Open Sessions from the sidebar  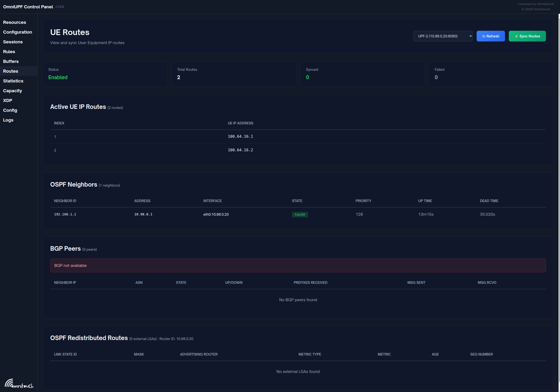(x=13, y=42)
